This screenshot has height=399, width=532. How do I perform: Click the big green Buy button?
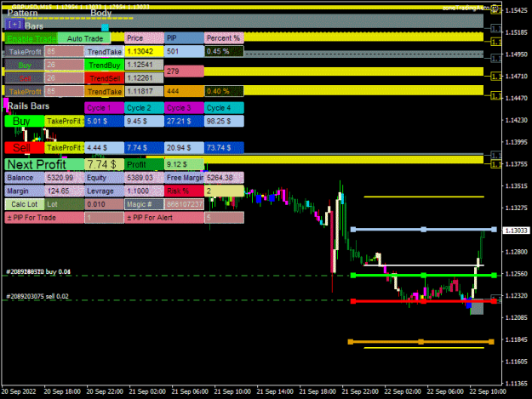(x=25, y=121)
